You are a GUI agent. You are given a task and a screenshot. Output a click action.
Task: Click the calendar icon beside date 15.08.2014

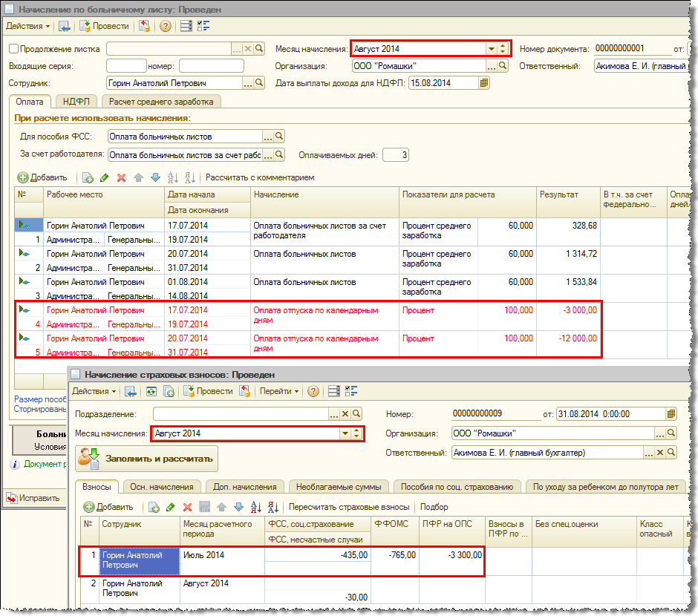[x=484, y=83]
